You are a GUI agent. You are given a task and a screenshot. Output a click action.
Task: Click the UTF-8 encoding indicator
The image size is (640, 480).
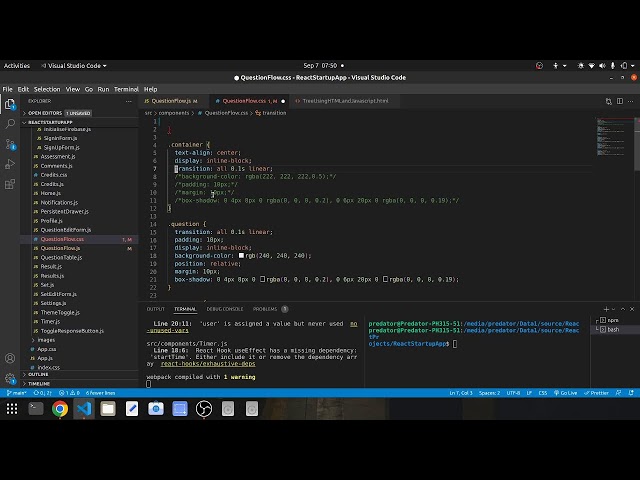pyautogui.click(x=513, y=393)
